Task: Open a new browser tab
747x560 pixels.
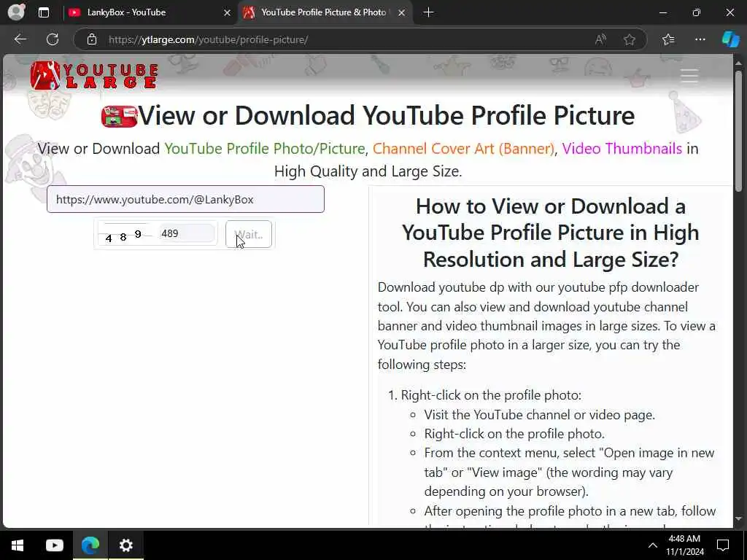Action: coord(428,12)
